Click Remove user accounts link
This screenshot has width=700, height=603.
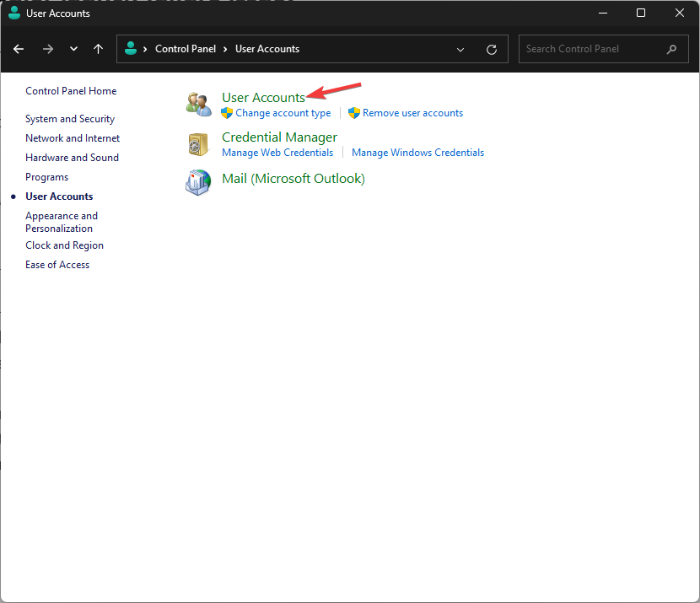(412, 113)
